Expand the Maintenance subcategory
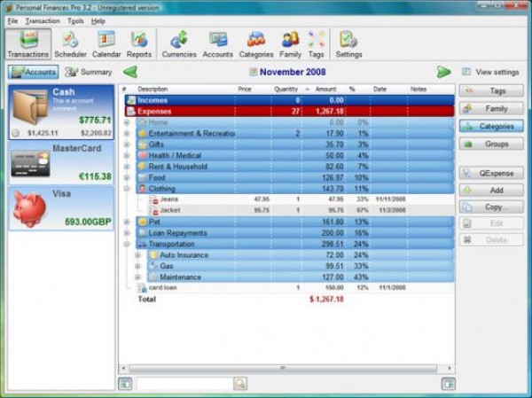Screen dimensions: 532x398 coord(137,277)
